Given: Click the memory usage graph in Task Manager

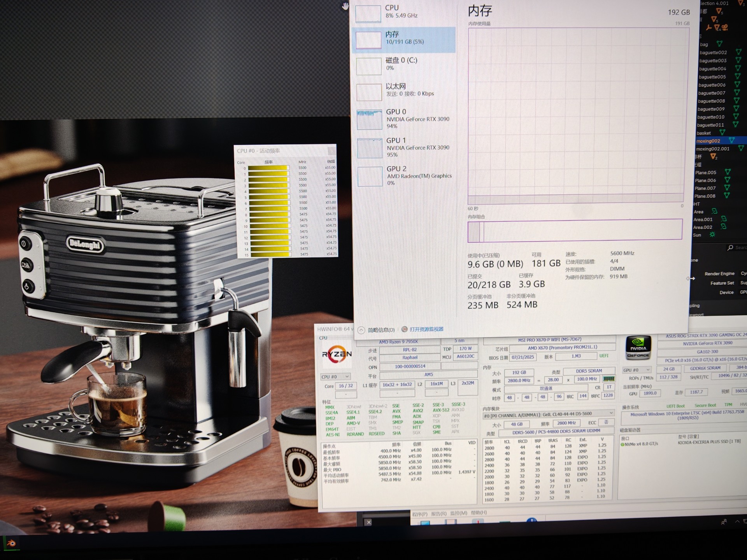Looking at the screenshot, I should [577, 115].
